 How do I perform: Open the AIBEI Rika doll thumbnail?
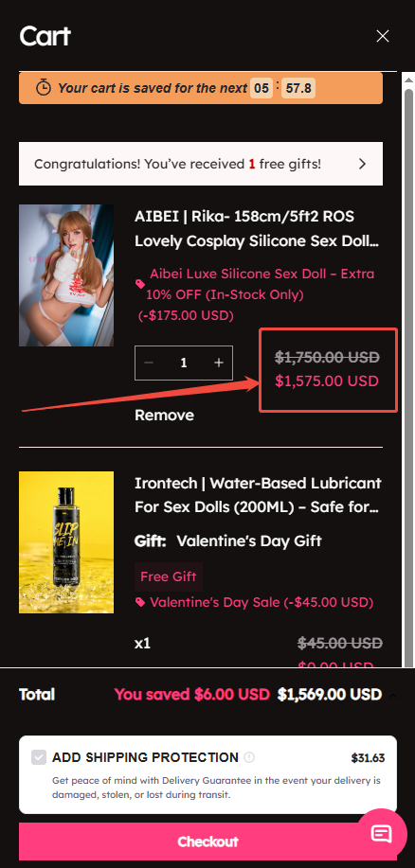pyautogui.click(x=66, y=275)
